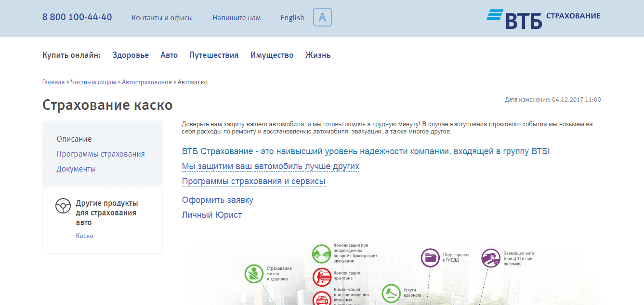
Task: Expand 'Мы защитим ваш автомобиль лучше других'
Action: 270,167
